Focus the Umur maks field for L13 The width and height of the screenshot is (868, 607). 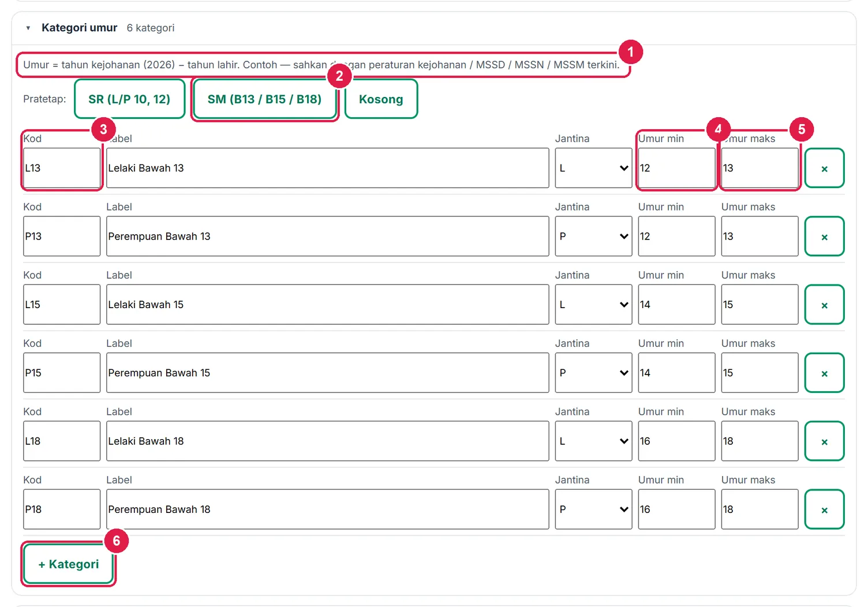[x=759, y=168]
